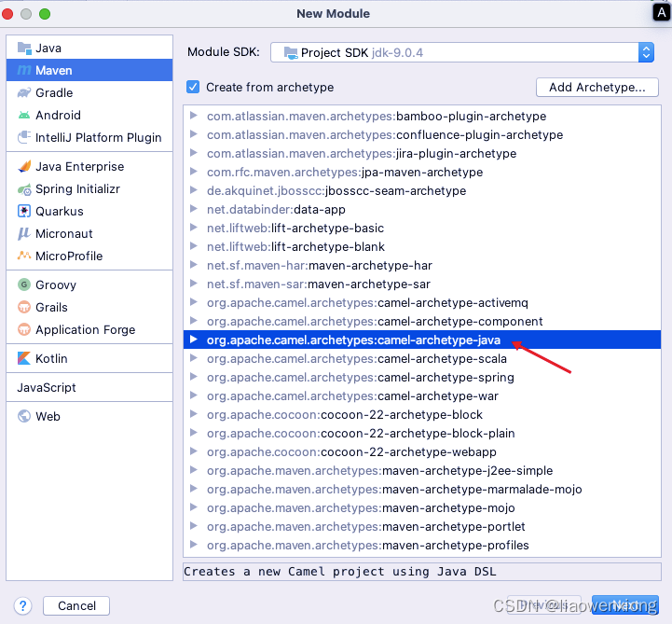Click the Quarkus icon
This screenshot has width=672, height=624.
coord(24,211)
